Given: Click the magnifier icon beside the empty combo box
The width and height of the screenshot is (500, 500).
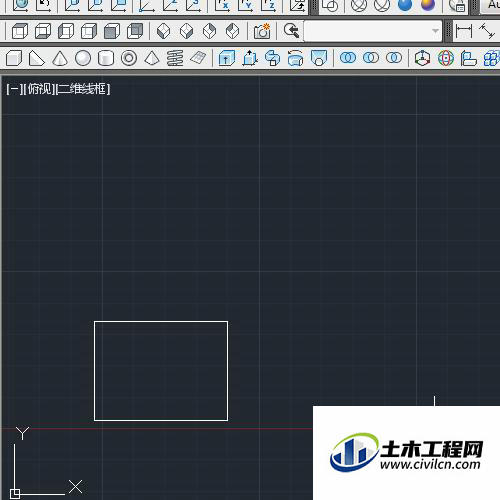Looking at the screenshot, I should tap(291, 31).
